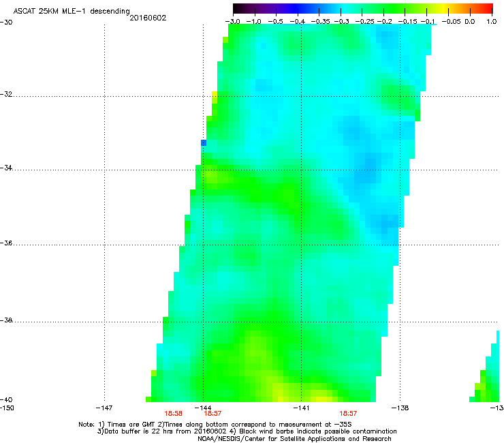Click the colorbar label -3.0

232,22
